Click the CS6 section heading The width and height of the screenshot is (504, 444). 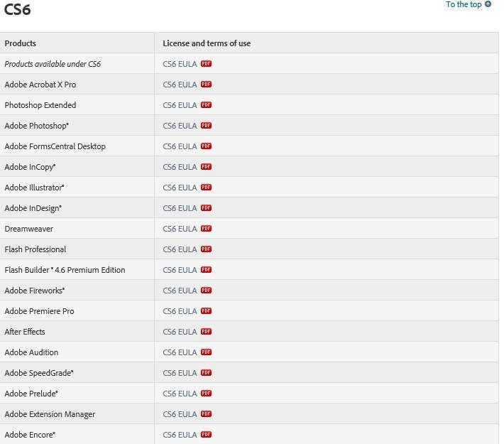point(17,9)
